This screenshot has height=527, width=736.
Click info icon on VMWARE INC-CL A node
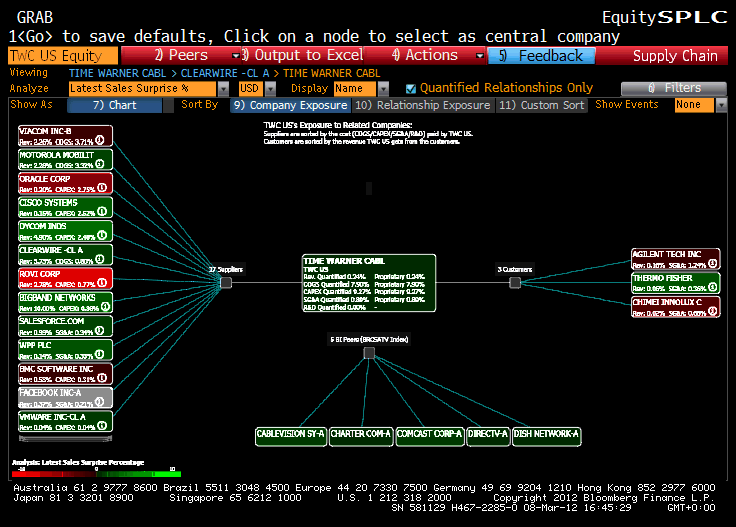coord(102,426)
